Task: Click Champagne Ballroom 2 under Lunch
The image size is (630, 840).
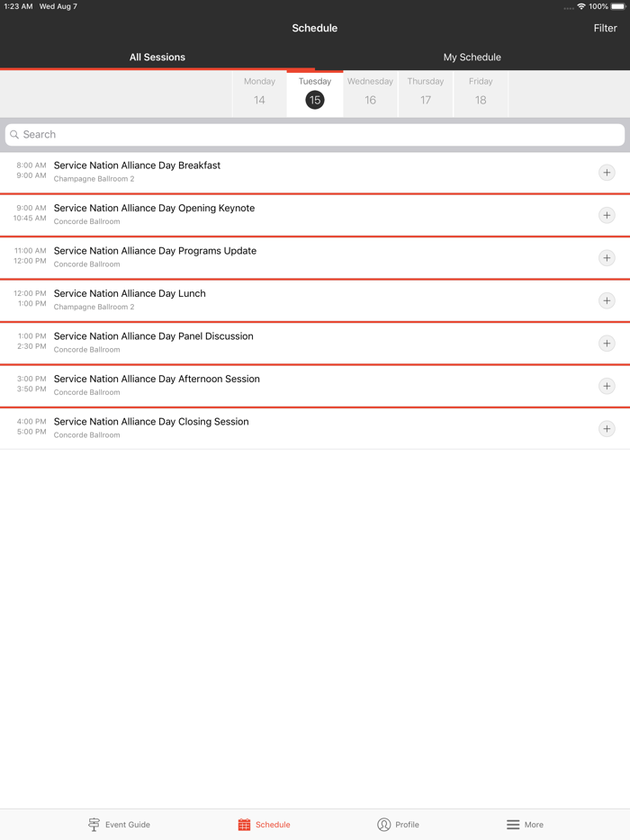Action: pos(94,307)
